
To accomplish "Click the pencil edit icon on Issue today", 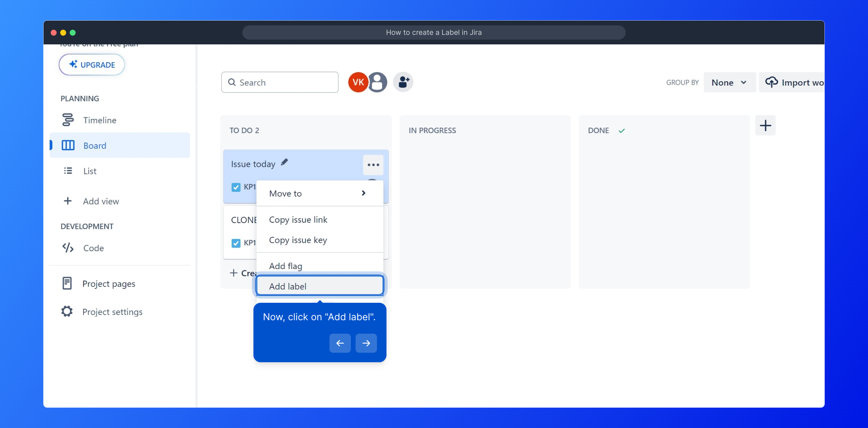I will pyautogui.click(x=284, y=162).
